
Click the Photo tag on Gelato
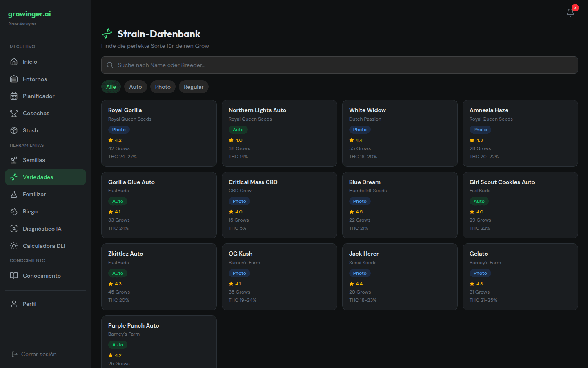(x=480, y=273)
